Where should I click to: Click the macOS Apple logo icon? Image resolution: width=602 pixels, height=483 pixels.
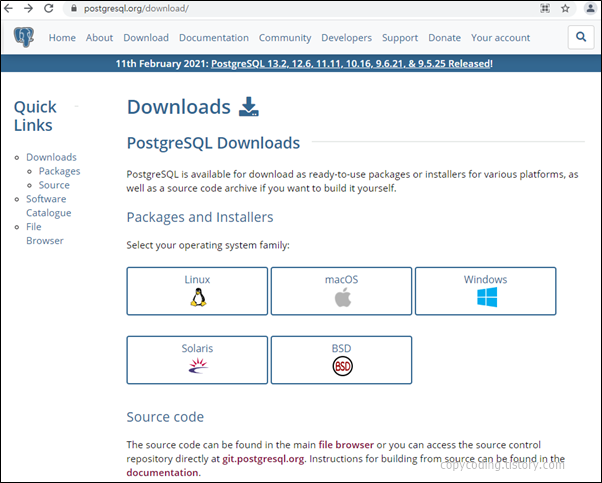(342, 298)
